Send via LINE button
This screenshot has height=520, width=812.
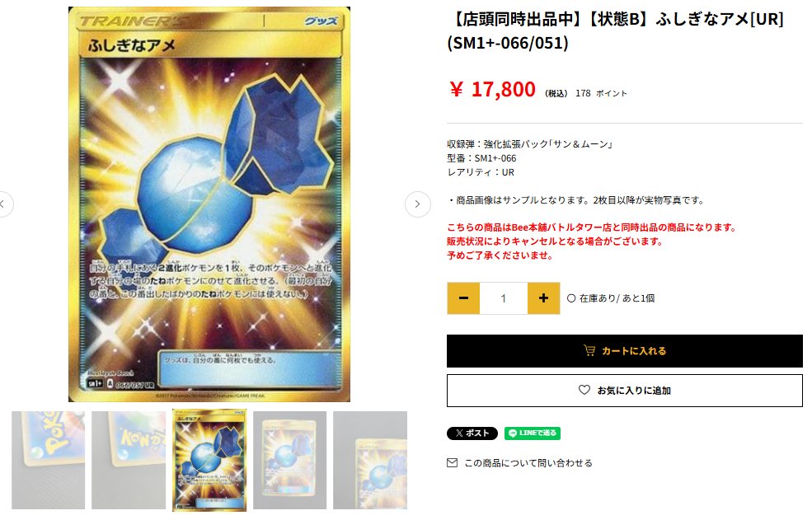(x=533, y=433)
